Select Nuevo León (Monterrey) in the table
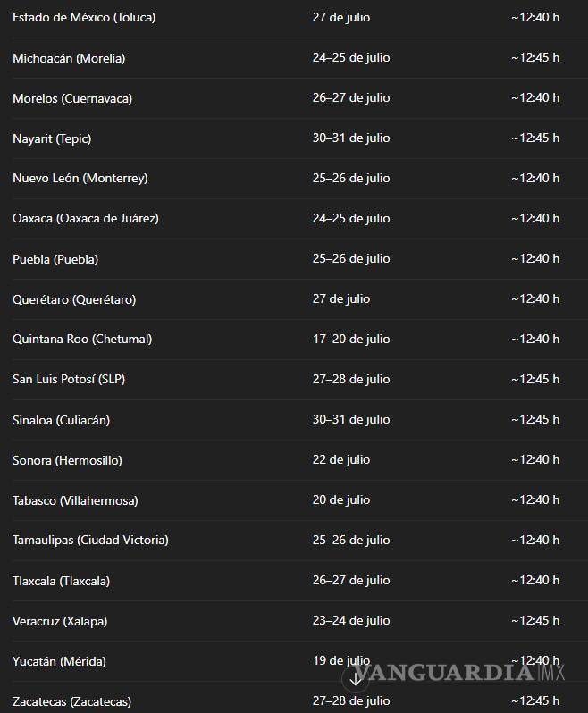588x713 pixels. [x=80, y=178]
